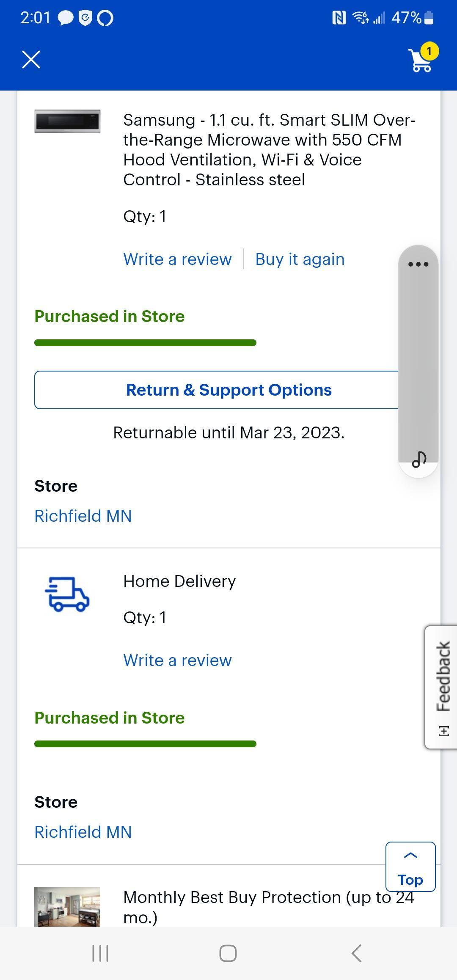The image size is (457, 980).
Task: Tap Write a review for the microwave
Action: 177,259
